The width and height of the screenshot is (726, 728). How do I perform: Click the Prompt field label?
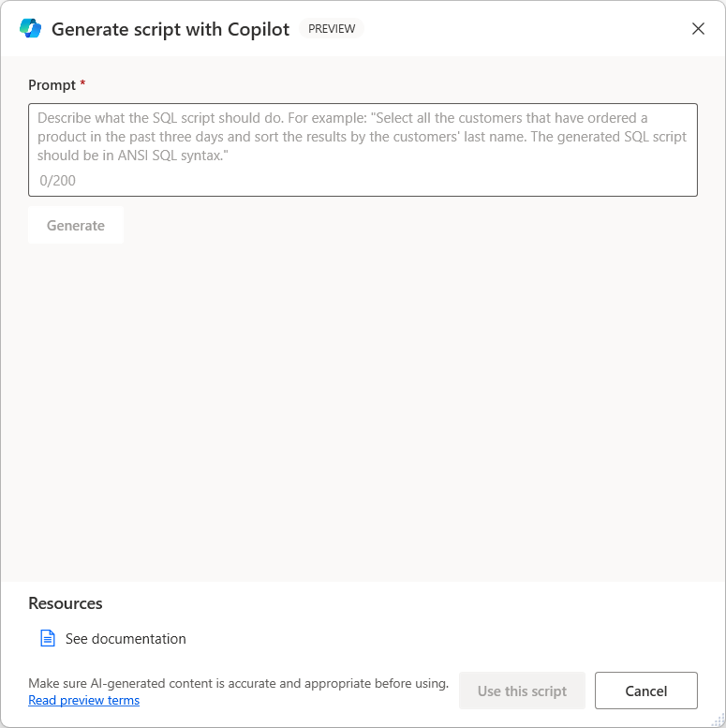pyautogui.click(x=52, y=85)
